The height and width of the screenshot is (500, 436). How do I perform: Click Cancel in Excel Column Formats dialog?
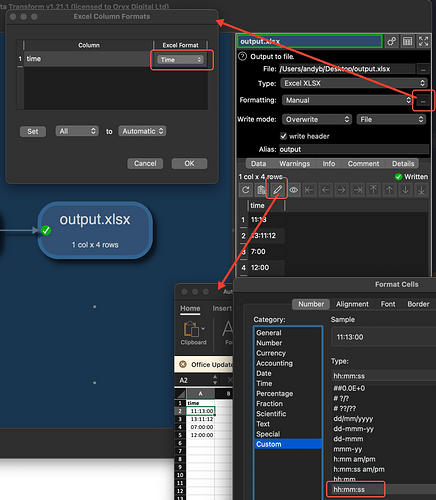145,163
